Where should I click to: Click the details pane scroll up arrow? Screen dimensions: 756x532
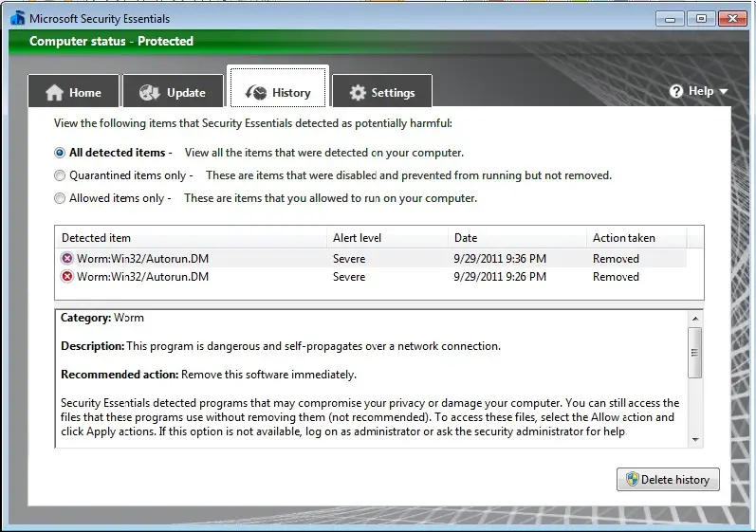[695, 319]
